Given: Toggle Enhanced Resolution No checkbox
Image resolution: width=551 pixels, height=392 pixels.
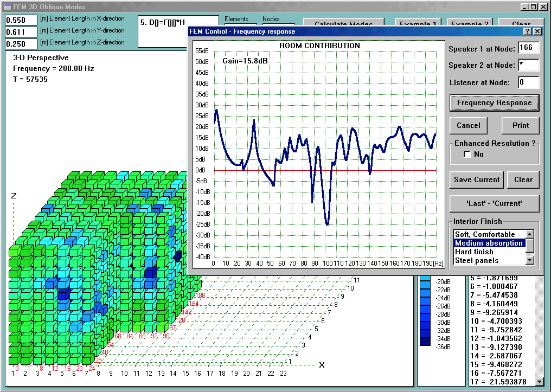Looking at the screenshot, I should pyautogui.click(x=467, y=154).
